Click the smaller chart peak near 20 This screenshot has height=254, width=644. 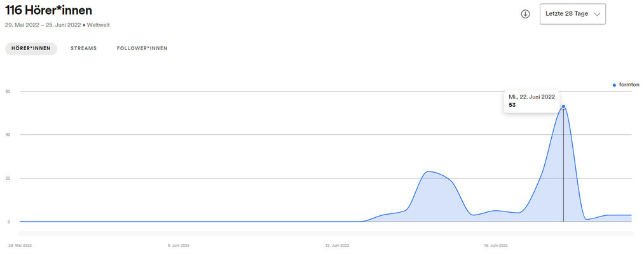click(x=428, y=171)
